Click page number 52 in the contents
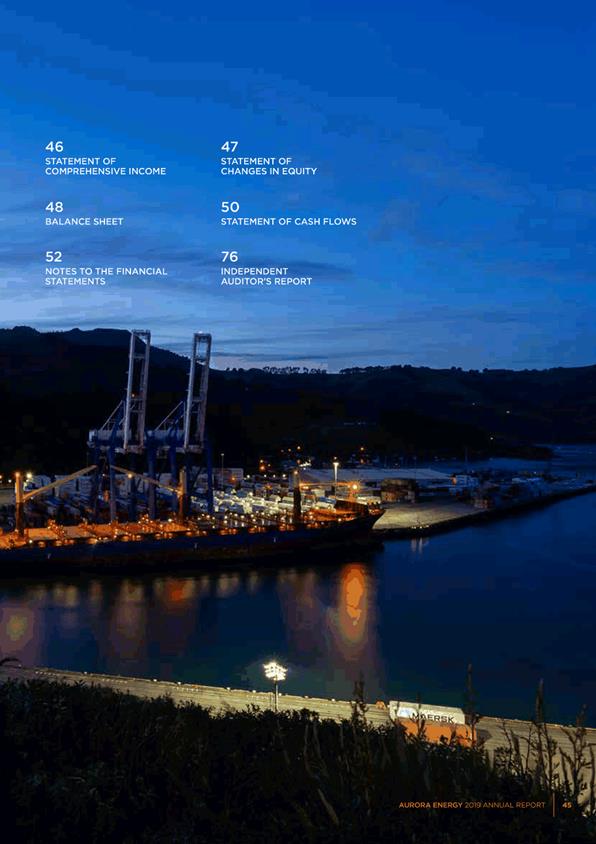Screen dimensions: 596x844 point(54,257)
